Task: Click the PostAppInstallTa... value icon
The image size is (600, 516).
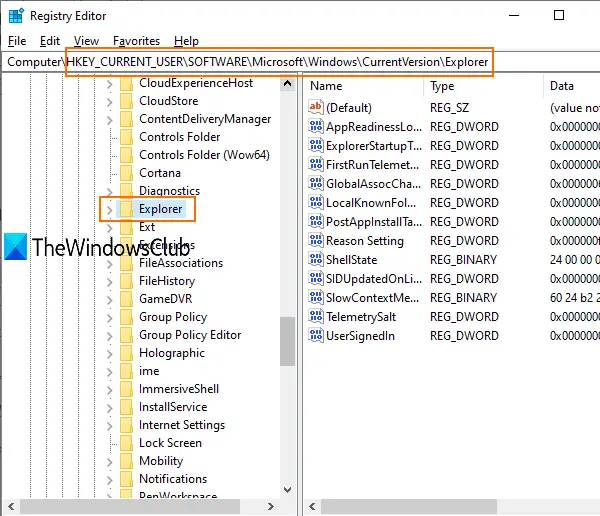Action: (316, 221)
